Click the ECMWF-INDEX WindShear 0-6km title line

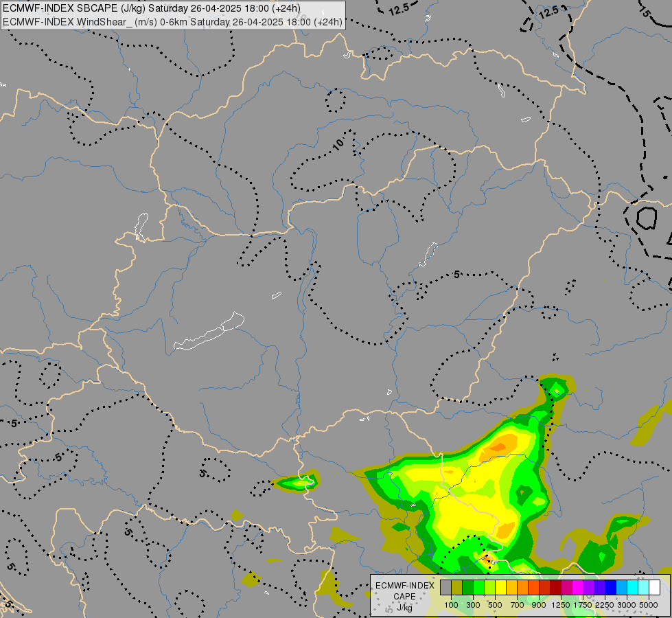(173, 22)
